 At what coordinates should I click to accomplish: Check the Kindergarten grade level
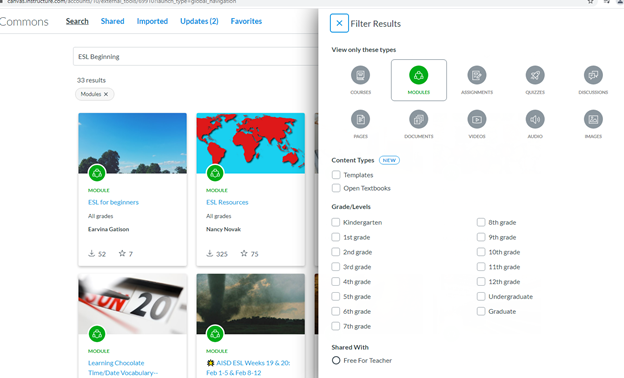coord(336,222)
